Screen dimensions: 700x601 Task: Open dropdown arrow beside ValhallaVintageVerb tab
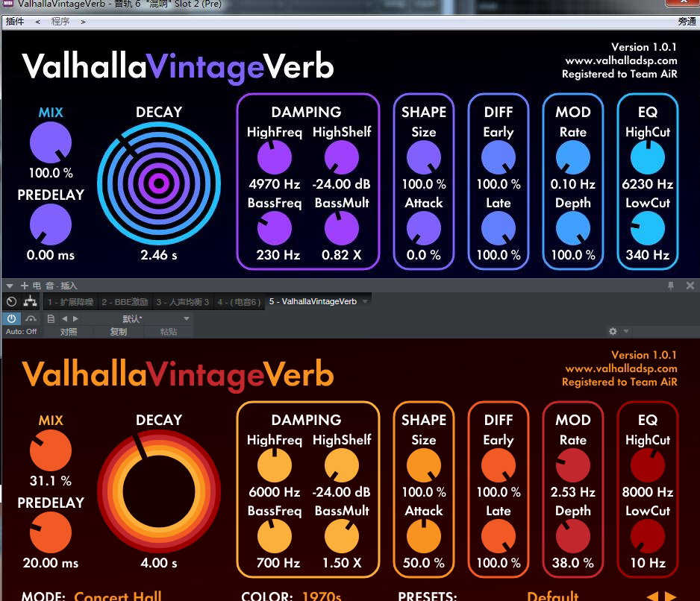(365, 301)
